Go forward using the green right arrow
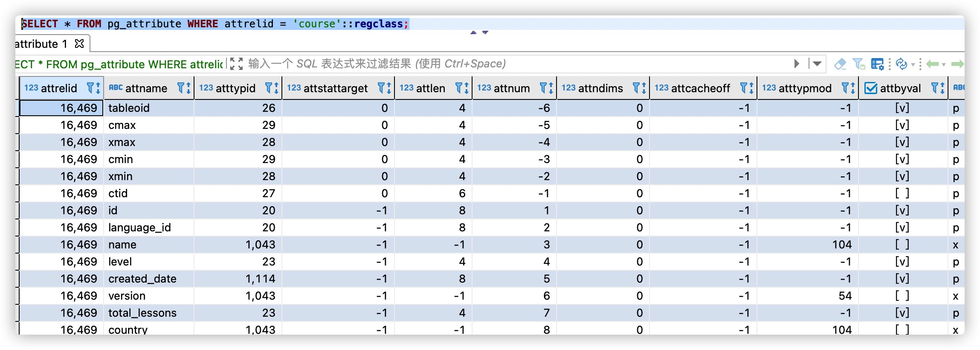The width and height of the screenshot is (980, 350). pos(958,64)
